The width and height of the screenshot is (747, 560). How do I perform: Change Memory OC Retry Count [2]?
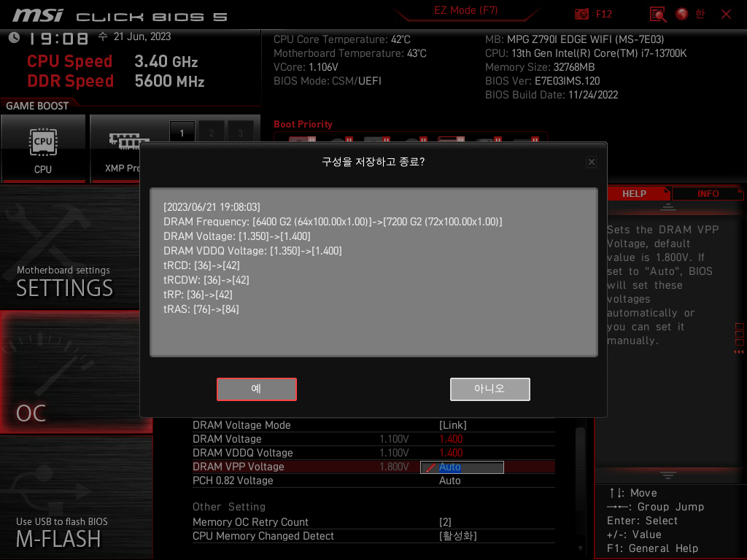(445, 522)
